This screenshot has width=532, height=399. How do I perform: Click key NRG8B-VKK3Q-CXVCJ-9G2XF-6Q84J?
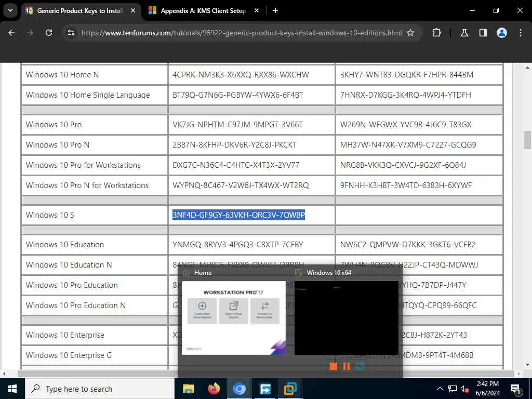pyautogui.click(x=403, y=165)
